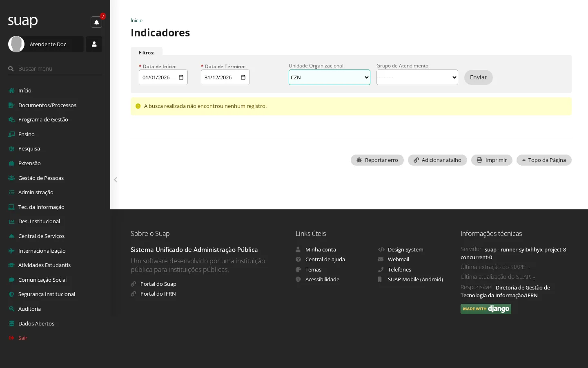Open the Documentos/Processos sidebar menu
The height and width of the screenshot is (368, 588).
pos(55,105)
